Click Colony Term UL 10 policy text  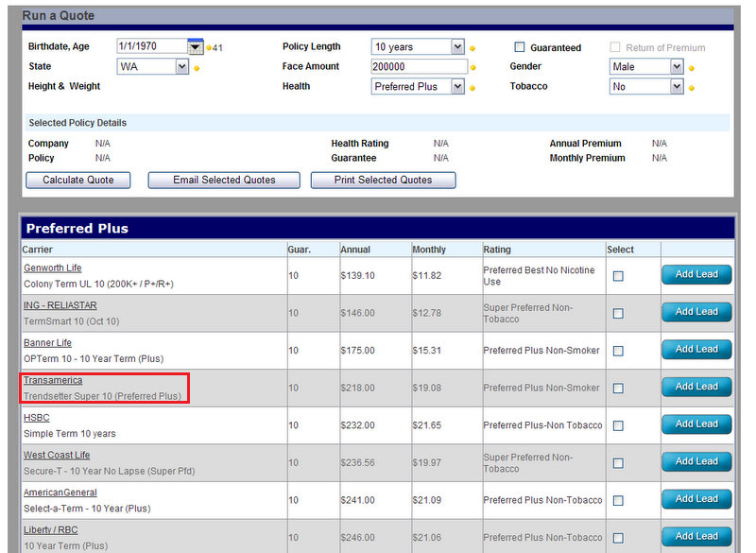pos(99,285)
